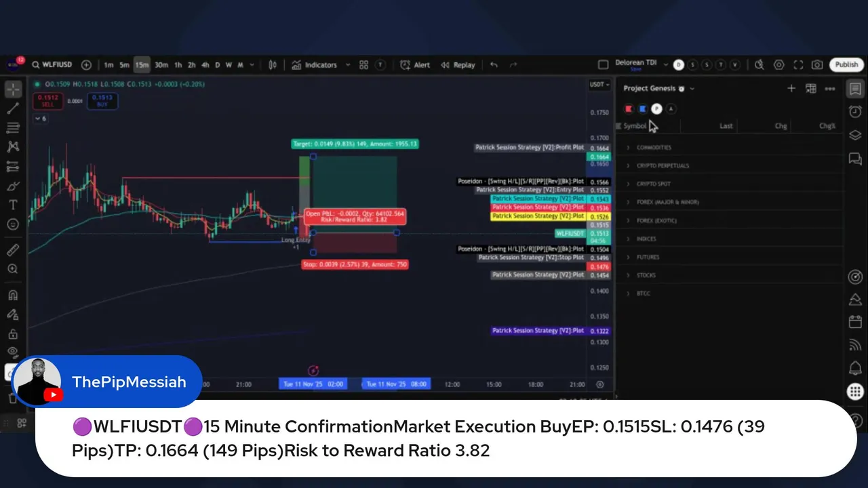Click the blue BUY 0.1513 button

pos(102,101)
